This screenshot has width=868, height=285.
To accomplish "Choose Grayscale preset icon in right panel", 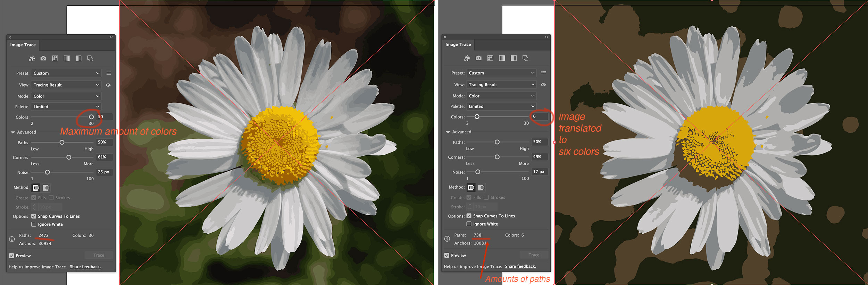I will 502,58.
